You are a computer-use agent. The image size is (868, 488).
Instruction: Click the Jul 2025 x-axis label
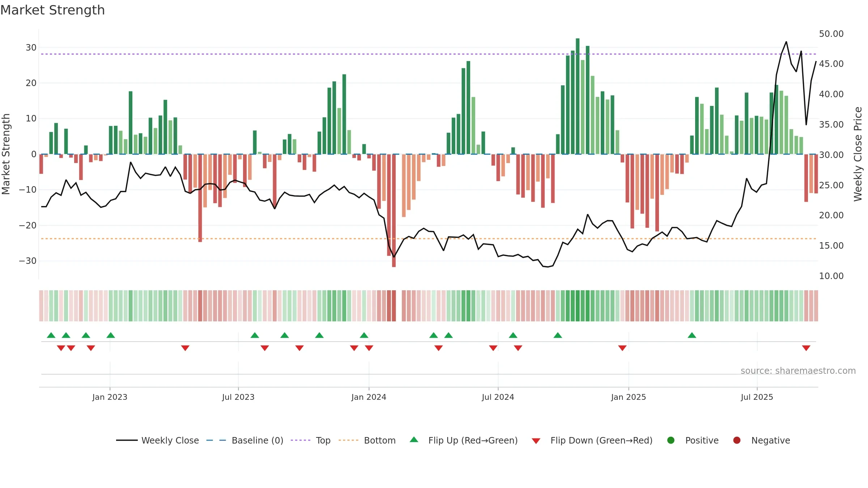[x=757, y=397]
